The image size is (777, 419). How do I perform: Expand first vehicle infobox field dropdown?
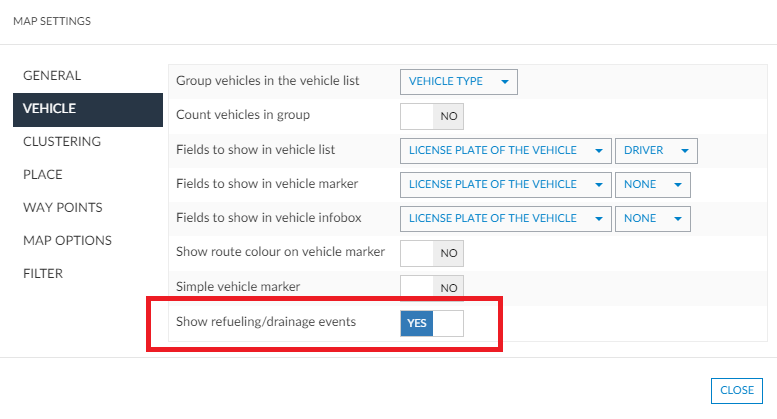[505, 219]
